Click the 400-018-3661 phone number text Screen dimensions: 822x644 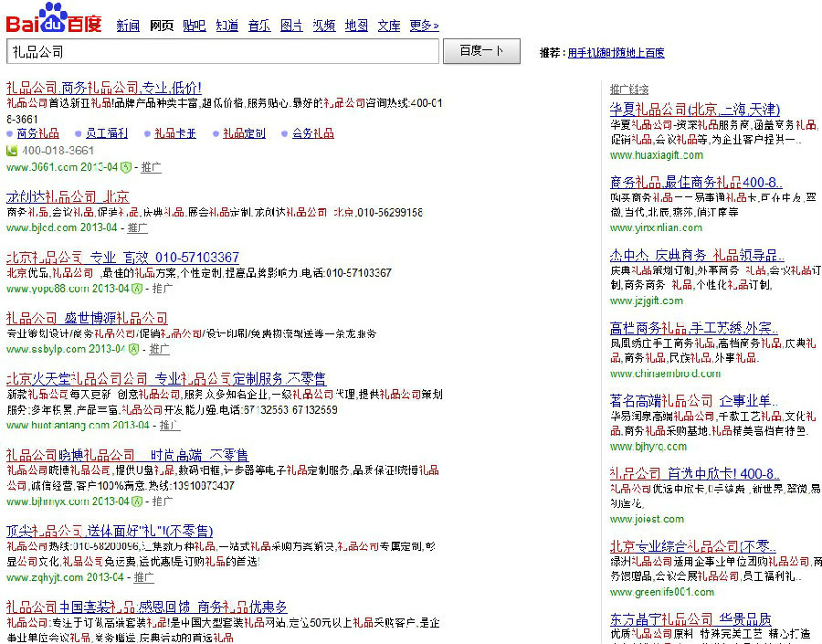coord(58,151)
